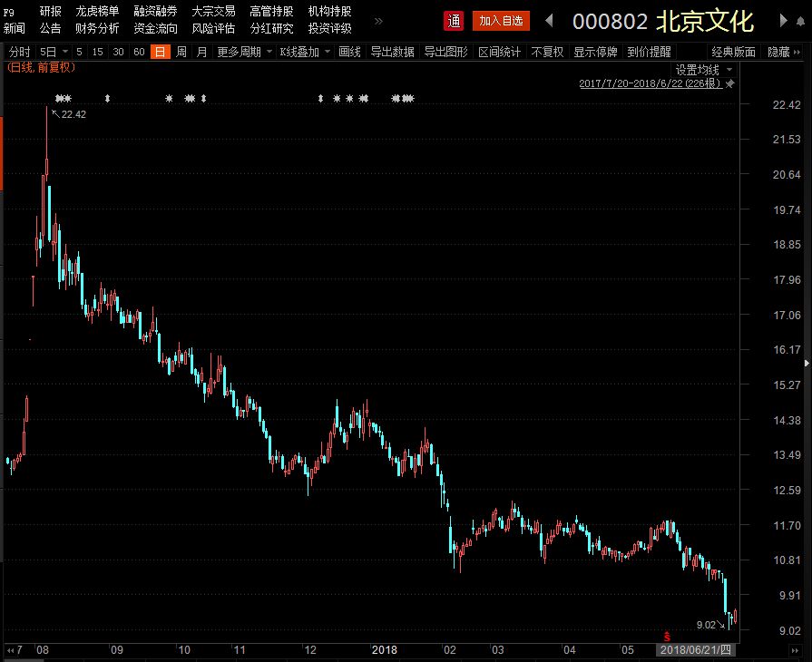812x662 pixels.
Task: Select weekly 周 period tab
Action: point(181,52)
